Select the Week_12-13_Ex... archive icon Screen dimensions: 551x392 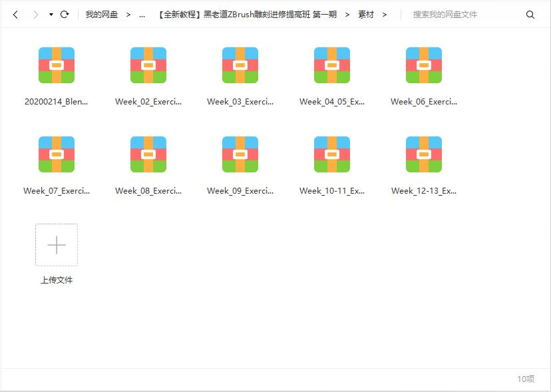click(424, 154)
